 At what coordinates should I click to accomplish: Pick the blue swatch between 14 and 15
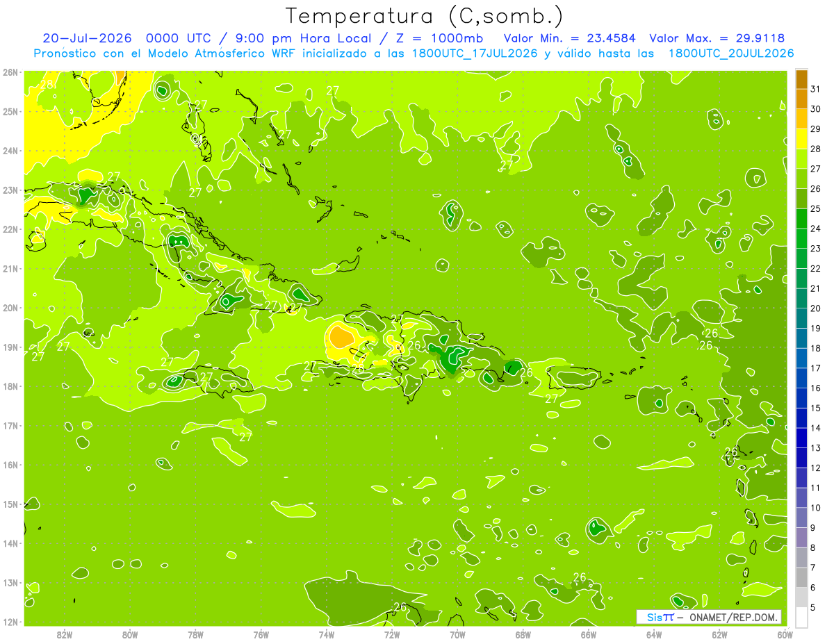pyautogui.click(x=802, y=418)
